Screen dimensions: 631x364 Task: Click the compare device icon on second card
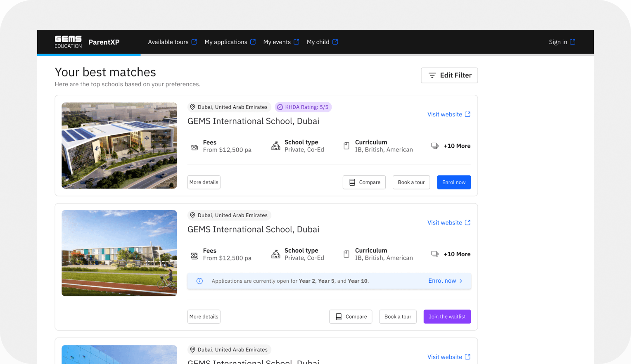point(338,317)
